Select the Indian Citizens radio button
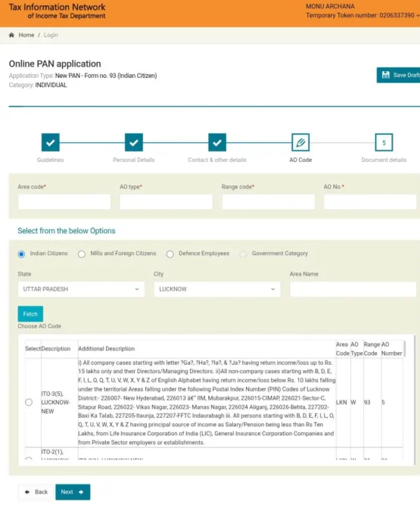 (x=21, y=254)
